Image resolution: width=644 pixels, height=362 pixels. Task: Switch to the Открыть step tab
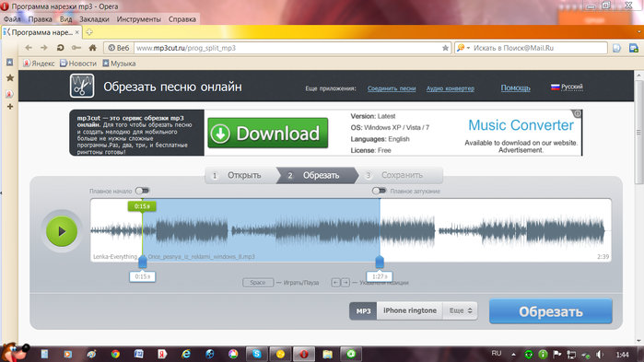click(x=240, y=175)
